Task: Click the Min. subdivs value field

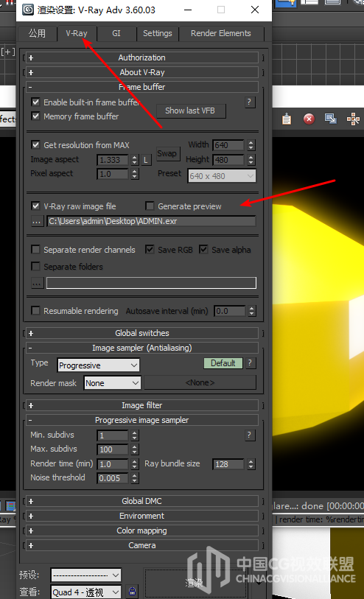Action: pos(113,435)
